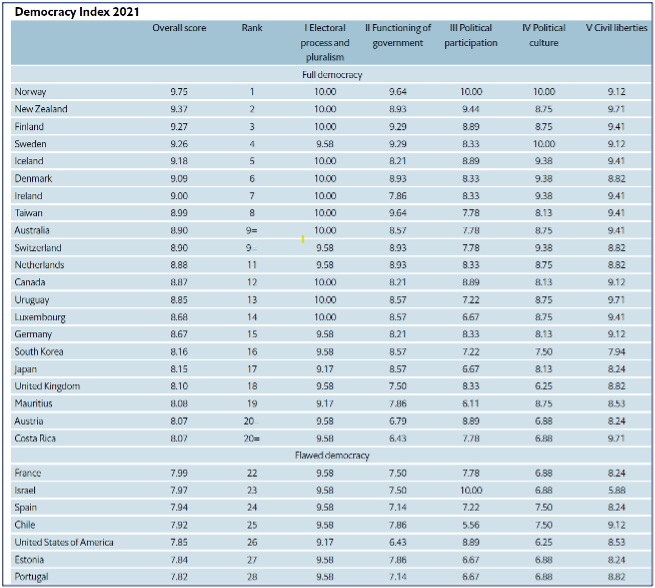
Task: Click Portugal's overall score 7.82
Action: click(x=179, y=577)
